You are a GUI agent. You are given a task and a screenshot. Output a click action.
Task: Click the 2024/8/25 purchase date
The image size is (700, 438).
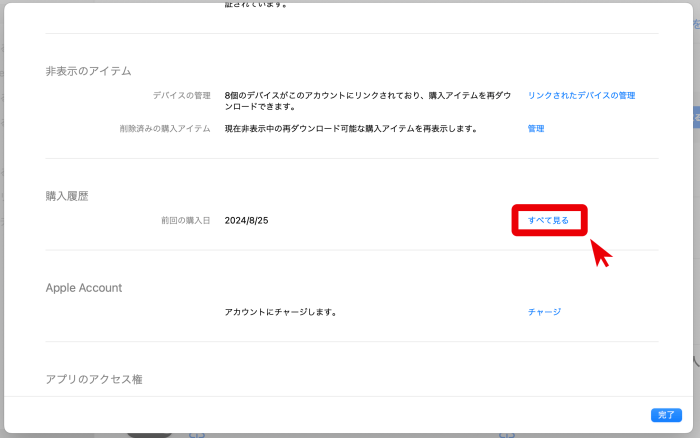click(247, 220)
